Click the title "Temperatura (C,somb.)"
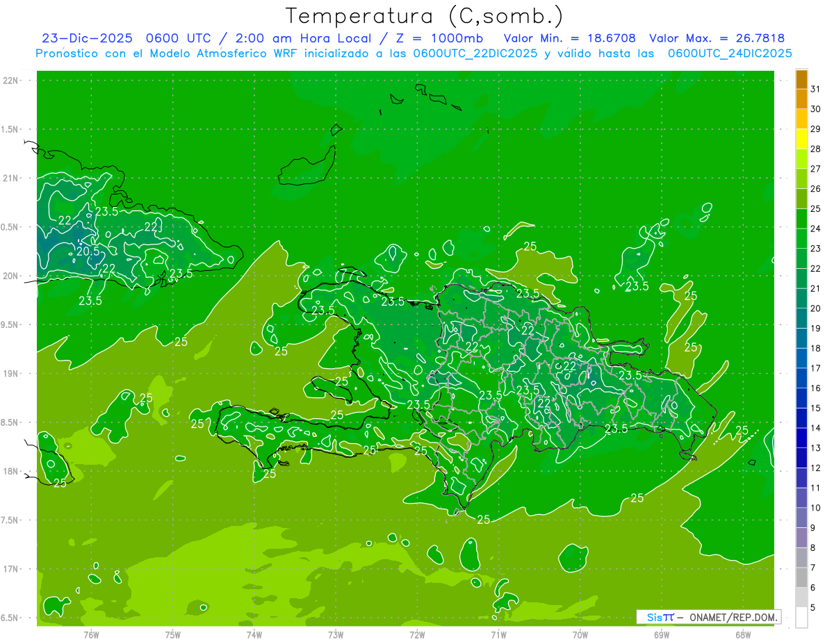The height and width of the screenshot is (644, 834). coord(425,16)
